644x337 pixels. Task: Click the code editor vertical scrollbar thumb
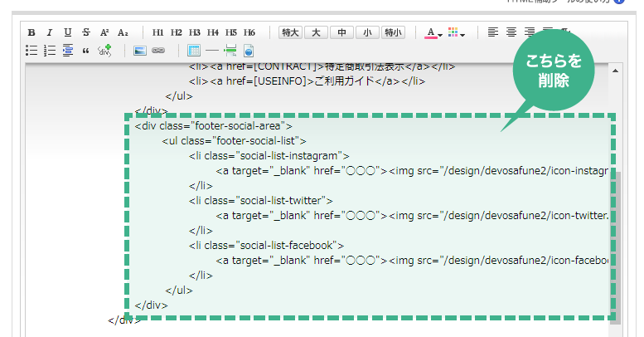[x=615, y=247]
